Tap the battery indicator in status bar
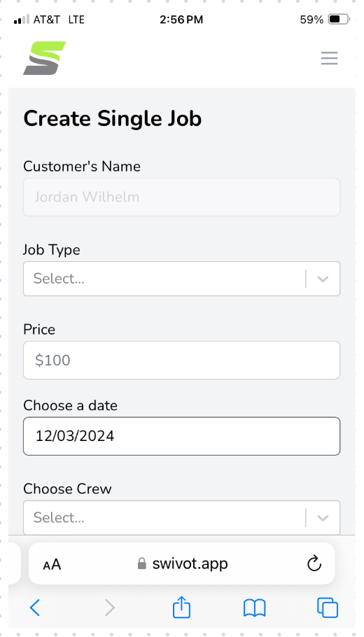Image resolution: width=364 pixels, height=637 pixels. [x=338, y=19]
